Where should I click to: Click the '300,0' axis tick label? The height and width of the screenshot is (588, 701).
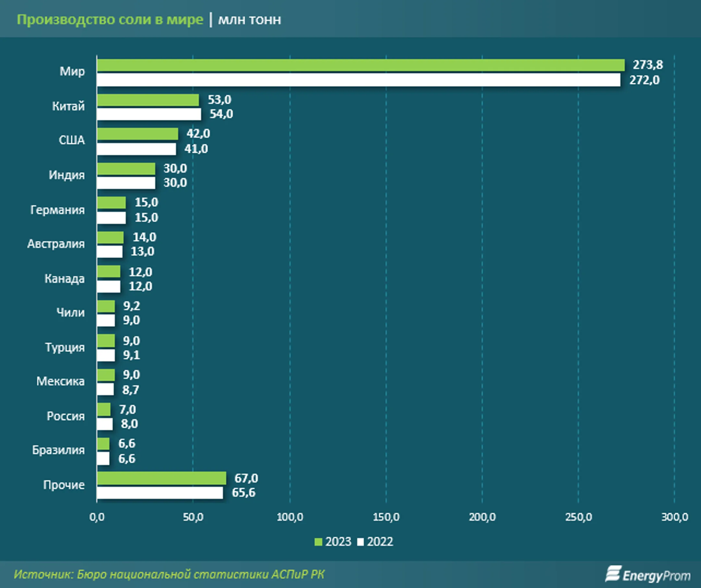point(675,517)
